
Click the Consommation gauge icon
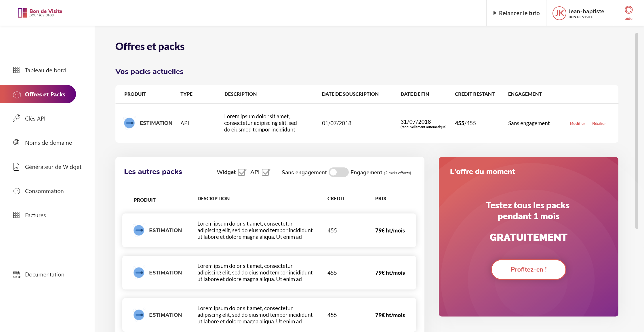pos(16,191)
